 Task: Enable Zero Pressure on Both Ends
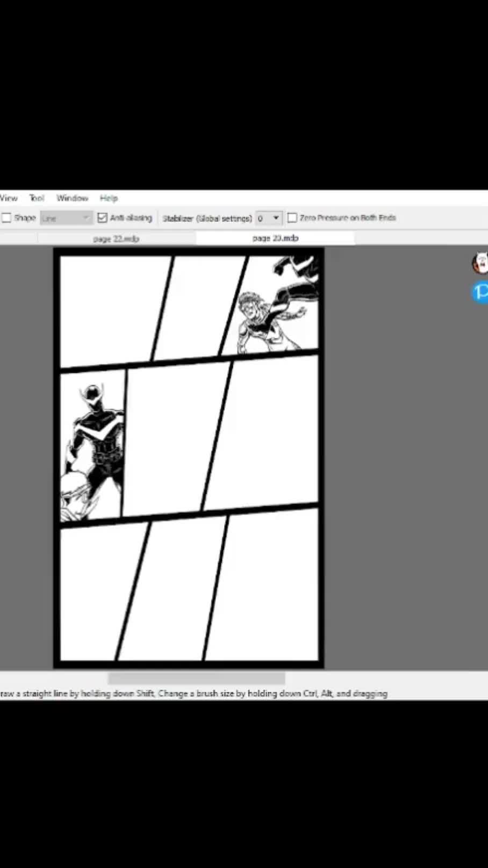pos(292,218)
